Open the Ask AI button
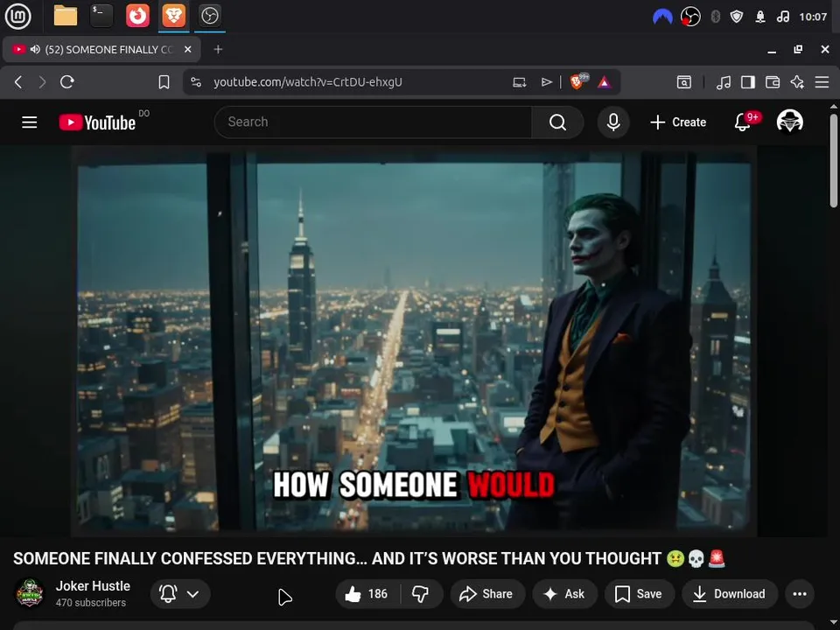The image size is (840, 630). tap(564, 593)
